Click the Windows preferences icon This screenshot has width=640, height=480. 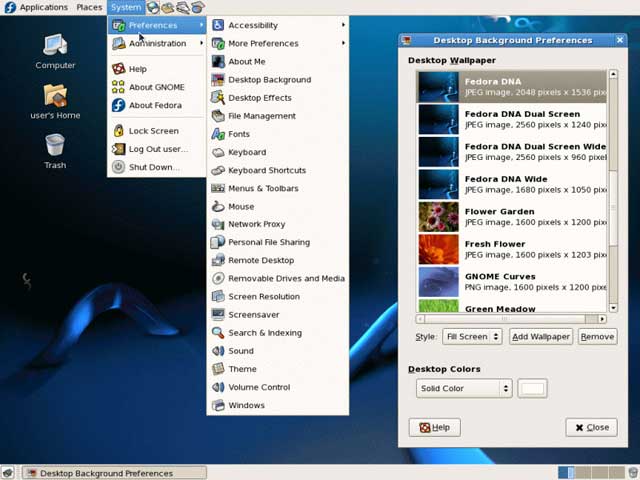coord(218,405)
